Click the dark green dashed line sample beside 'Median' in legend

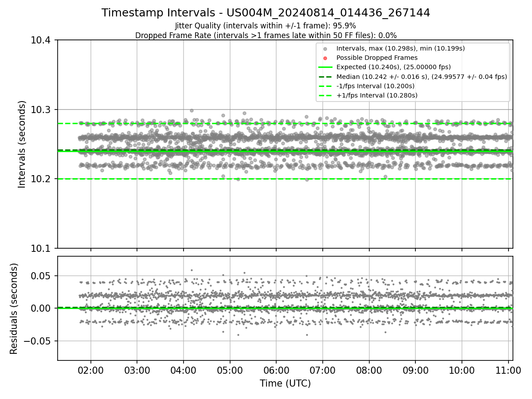click(325, 77)
